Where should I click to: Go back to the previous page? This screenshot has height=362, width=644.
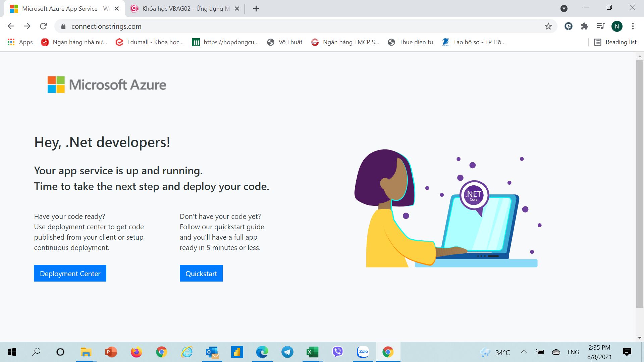[11, 26]
